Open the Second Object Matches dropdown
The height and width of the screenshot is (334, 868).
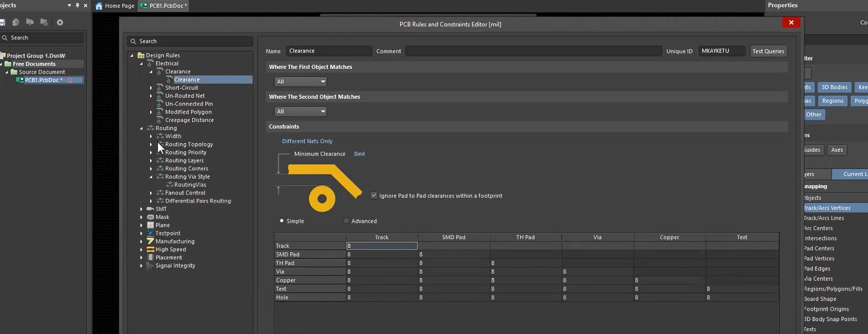pos(301,111)
